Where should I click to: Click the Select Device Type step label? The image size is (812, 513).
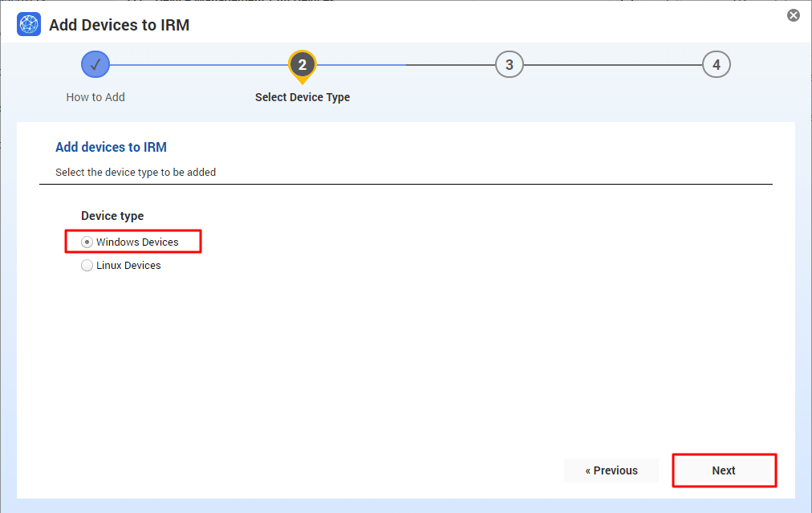(302, 96)
